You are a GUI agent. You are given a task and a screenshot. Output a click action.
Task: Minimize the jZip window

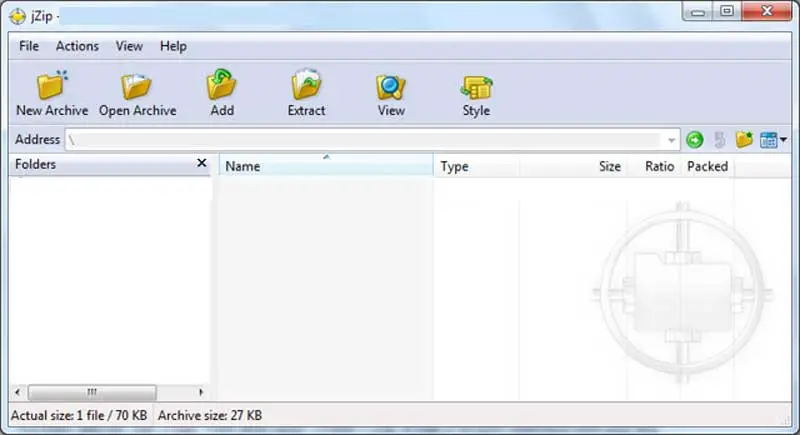(x=697, y=12)
